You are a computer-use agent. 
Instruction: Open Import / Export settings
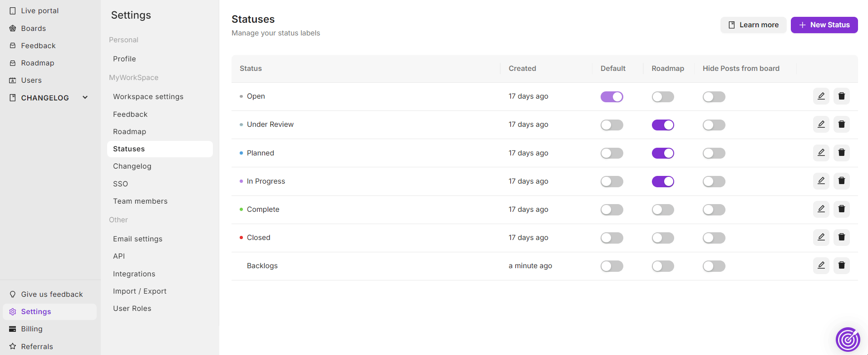(x=139, y=291)
